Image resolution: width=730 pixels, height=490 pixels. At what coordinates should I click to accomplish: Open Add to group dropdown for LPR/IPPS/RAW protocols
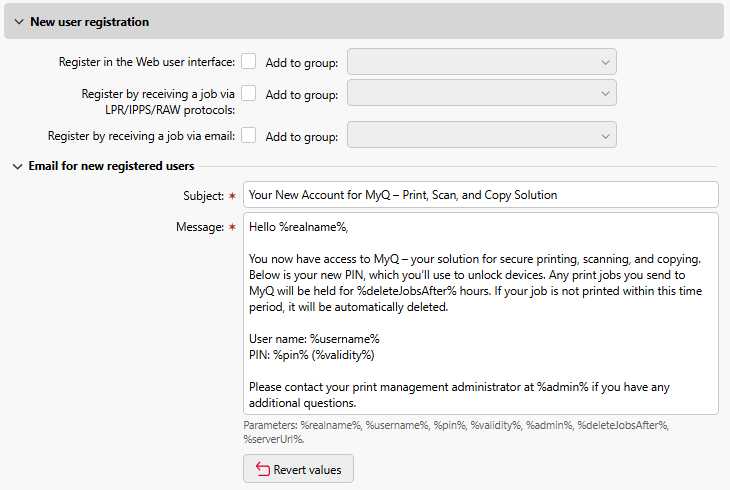coord(482,93)
